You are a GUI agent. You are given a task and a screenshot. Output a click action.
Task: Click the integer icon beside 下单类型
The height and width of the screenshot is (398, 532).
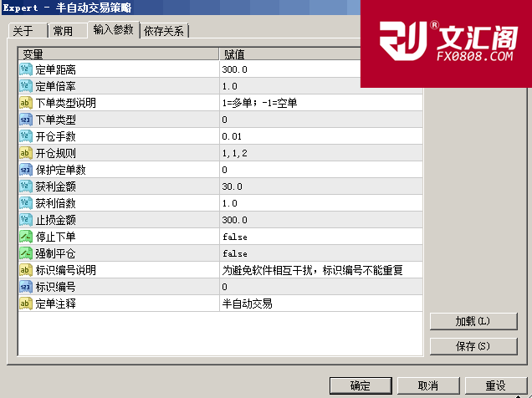[x=25, y=120]
